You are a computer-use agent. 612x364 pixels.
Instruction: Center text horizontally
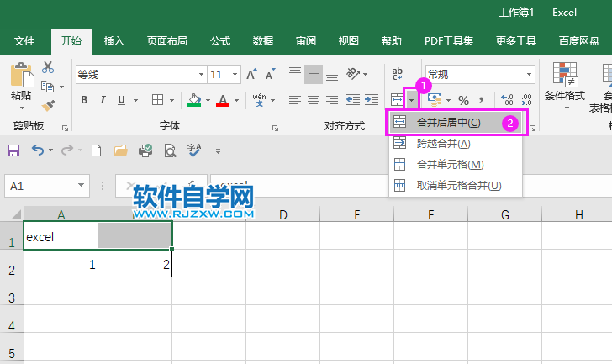[314, 100]
